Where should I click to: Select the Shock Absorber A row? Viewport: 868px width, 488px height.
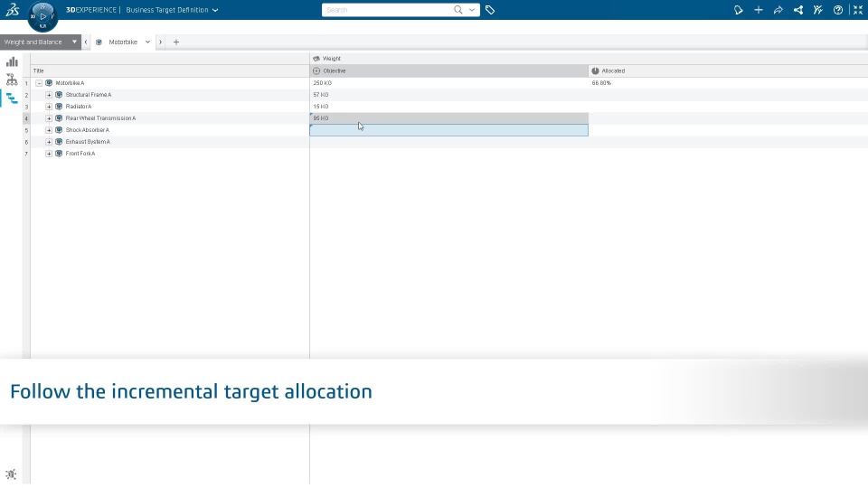pos(87,130)
